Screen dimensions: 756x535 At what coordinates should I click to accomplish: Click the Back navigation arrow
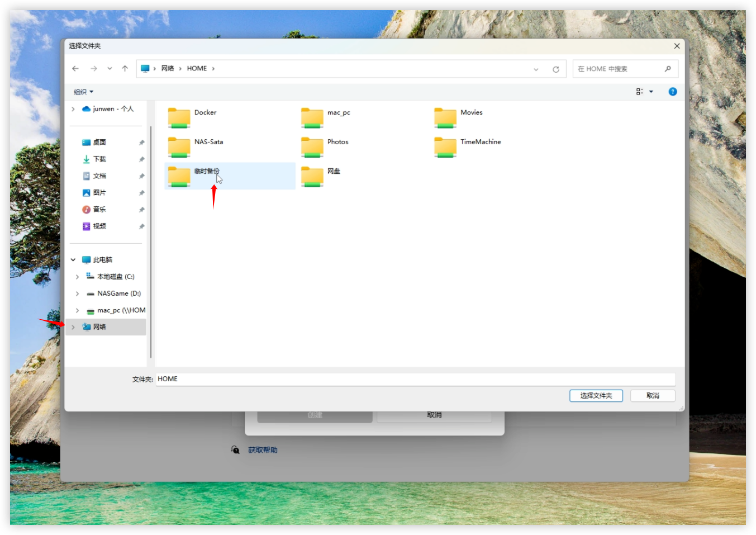tap(75, 69)
